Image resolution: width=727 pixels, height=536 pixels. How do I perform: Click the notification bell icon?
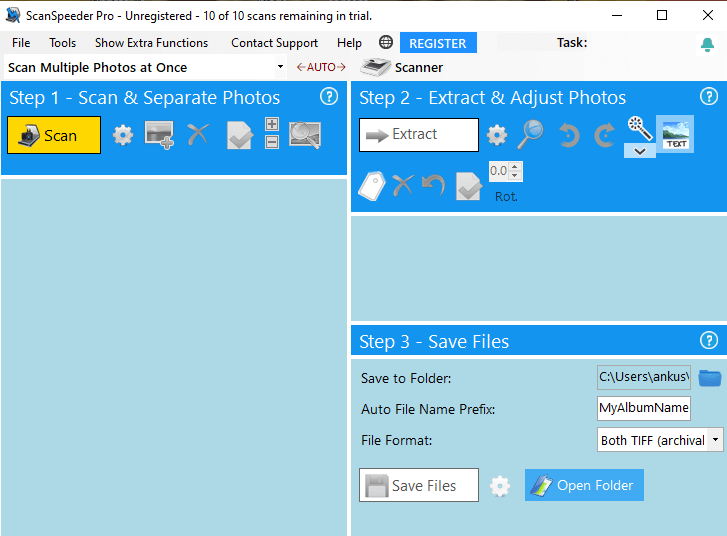pyautogui.click(x=707, y=45)
